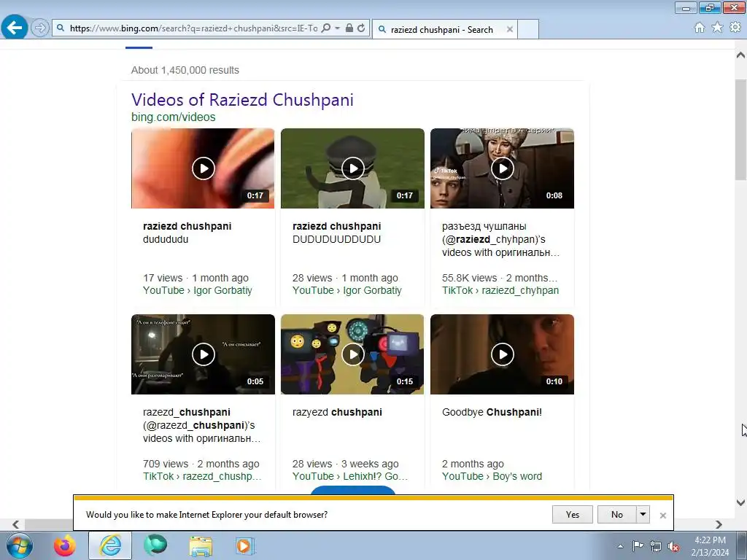Viewport: 747px width, 560px height.
Task: Select the raziezd chushpani - Search tab
Action: [x=441, y=29]
